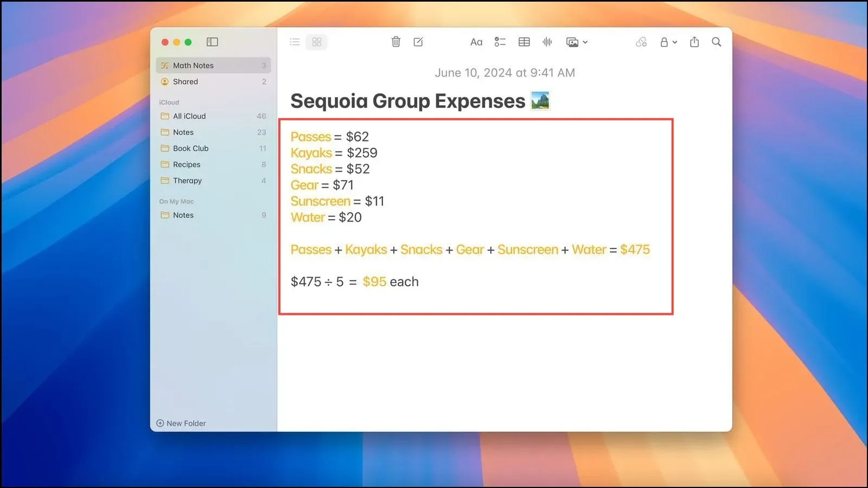This screenshot has width=868, height=488.
Task: Open the Book Club folder
Action: [x=213, y=148]
